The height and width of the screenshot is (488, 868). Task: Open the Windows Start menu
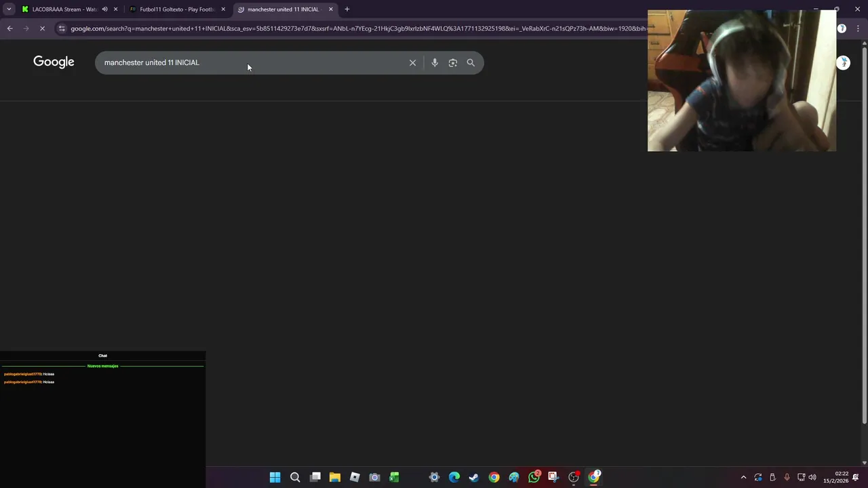(275, 477)
